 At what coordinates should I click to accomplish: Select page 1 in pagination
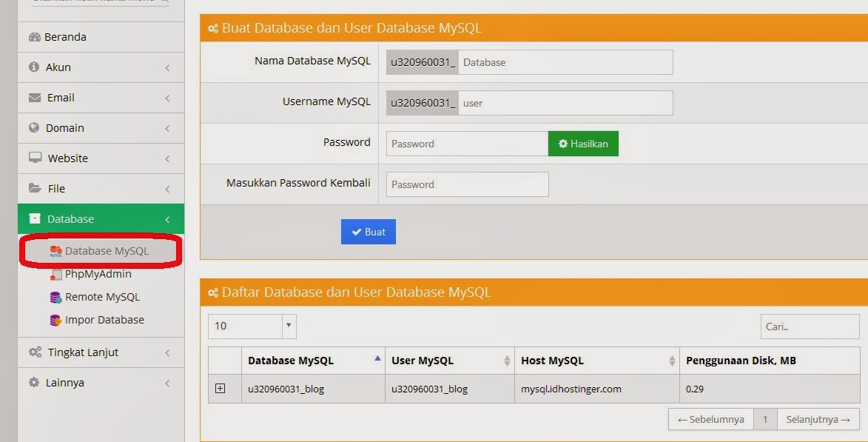(766, 419)
